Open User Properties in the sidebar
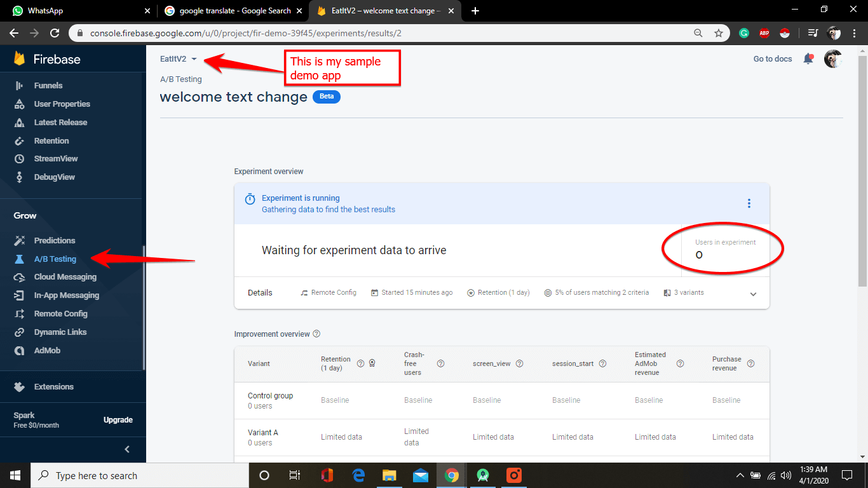Image resolution: width=868 pixels, height=488 pixels. pos(62,104)
